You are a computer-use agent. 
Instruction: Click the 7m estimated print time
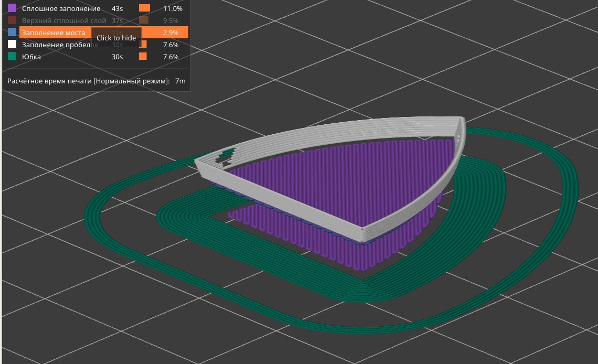click(180, 81)
